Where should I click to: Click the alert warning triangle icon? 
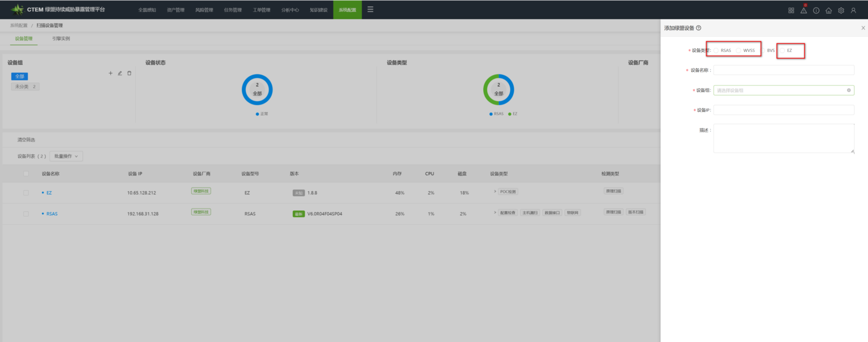[x=804, y=10]
